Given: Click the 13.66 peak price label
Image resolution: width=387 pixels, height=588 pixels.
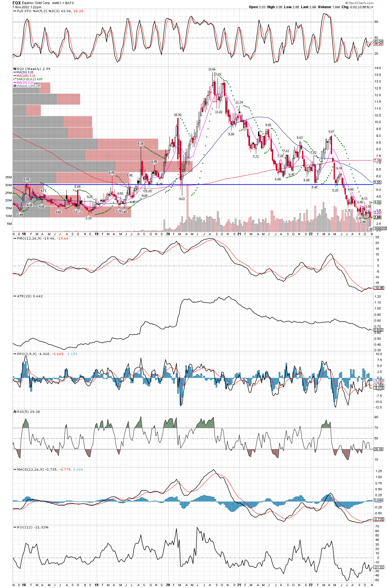Looking at the screenshot, I should coord(212,69).
